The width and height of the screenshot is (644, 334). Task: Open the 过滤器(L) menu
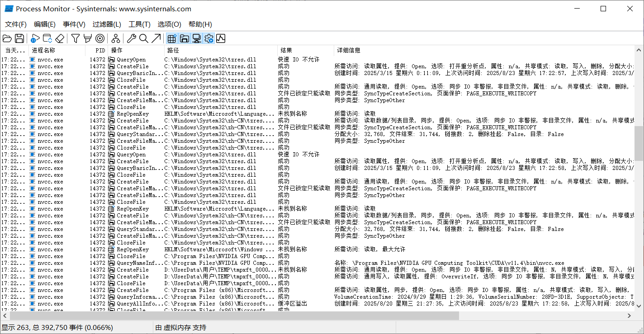107,24
